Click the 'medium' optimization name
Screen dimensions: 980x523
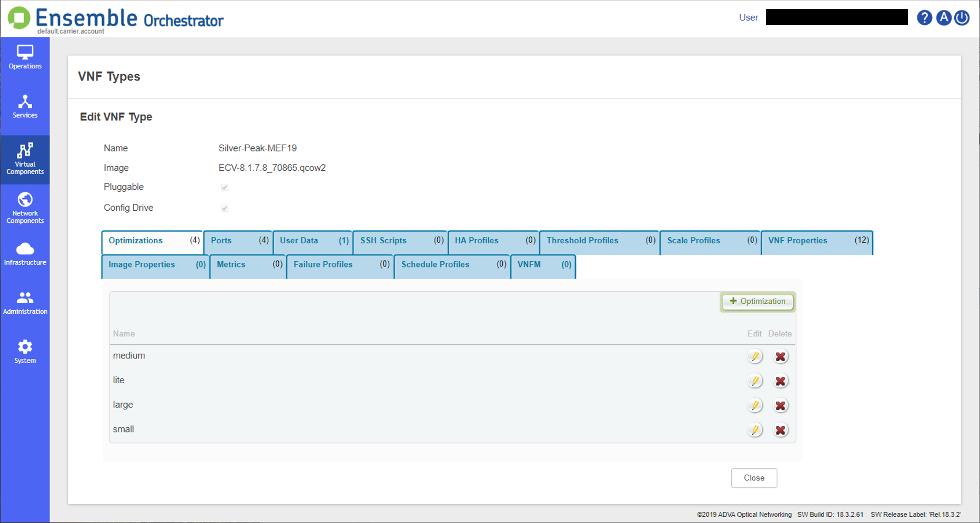(x=129, y=356)
